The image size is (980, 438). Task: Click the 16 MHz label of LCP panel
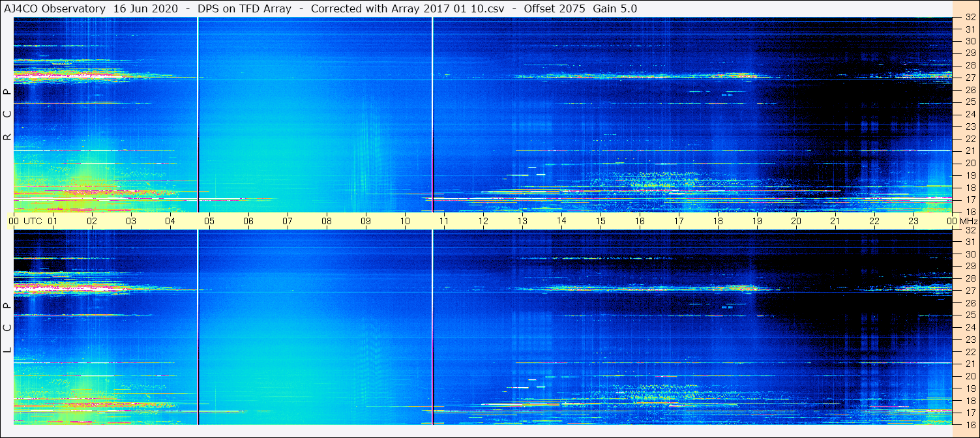coord(970,424)
